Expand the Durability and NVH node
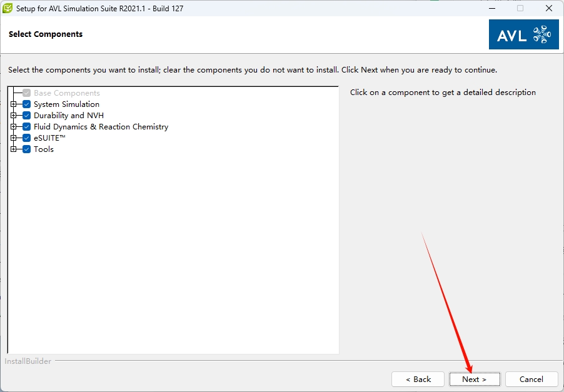This screenshot has width=564, height=392. tap(14, 116)
